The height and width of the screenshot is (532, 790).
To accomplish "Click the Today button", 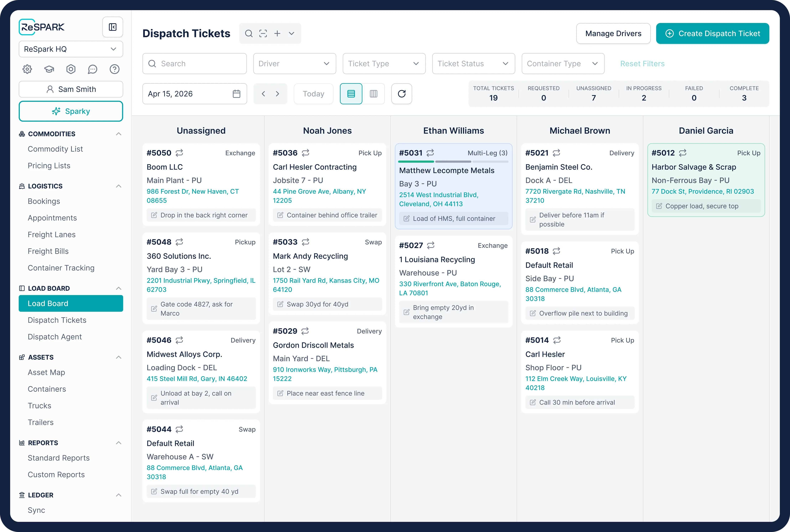I will pyautogui.click(x=313, y=94).
